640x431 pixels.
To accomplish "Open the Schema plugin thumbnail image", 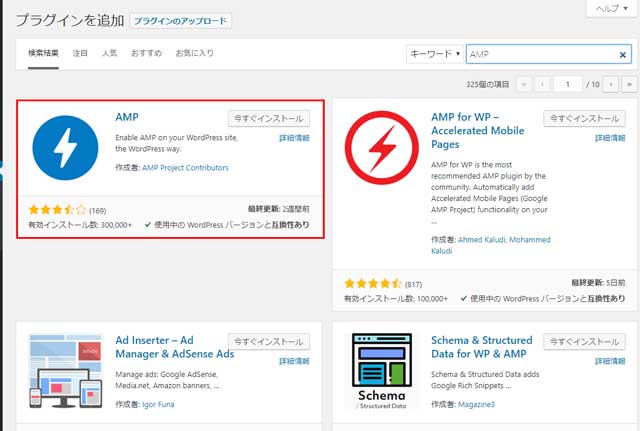I will click(x=382, y=371).
